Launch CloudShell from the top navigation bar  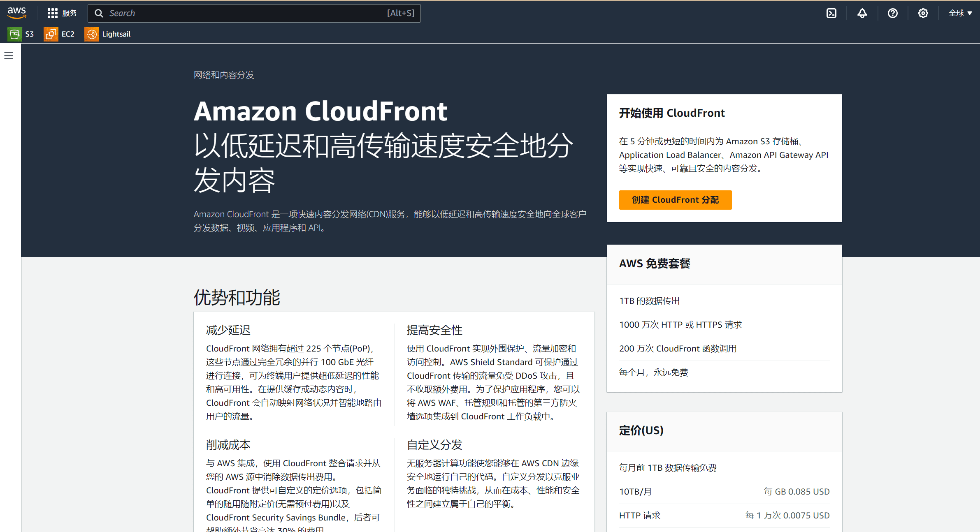click(x=831, y=13)
